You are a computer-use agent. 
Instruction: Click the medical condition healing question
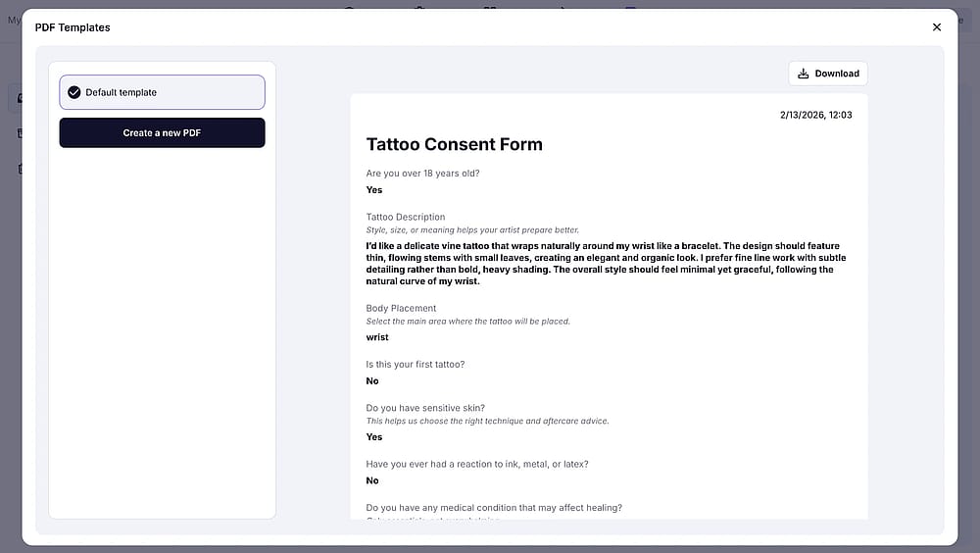[494, 507]
